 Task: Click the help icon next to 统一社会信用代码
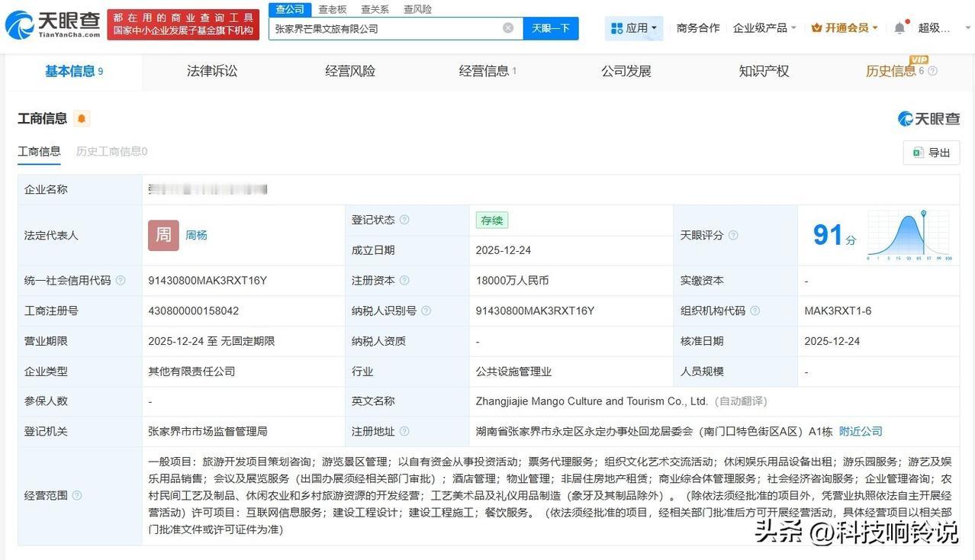tap(121, 281)
